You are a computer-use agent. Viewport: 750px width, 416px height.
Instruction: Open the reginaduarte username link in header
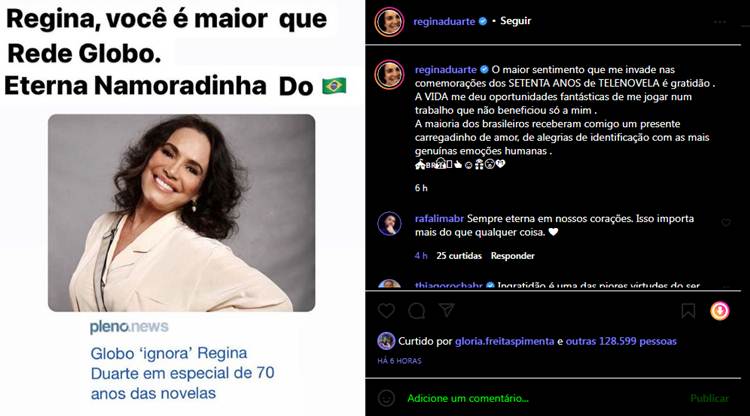[444, 22]
